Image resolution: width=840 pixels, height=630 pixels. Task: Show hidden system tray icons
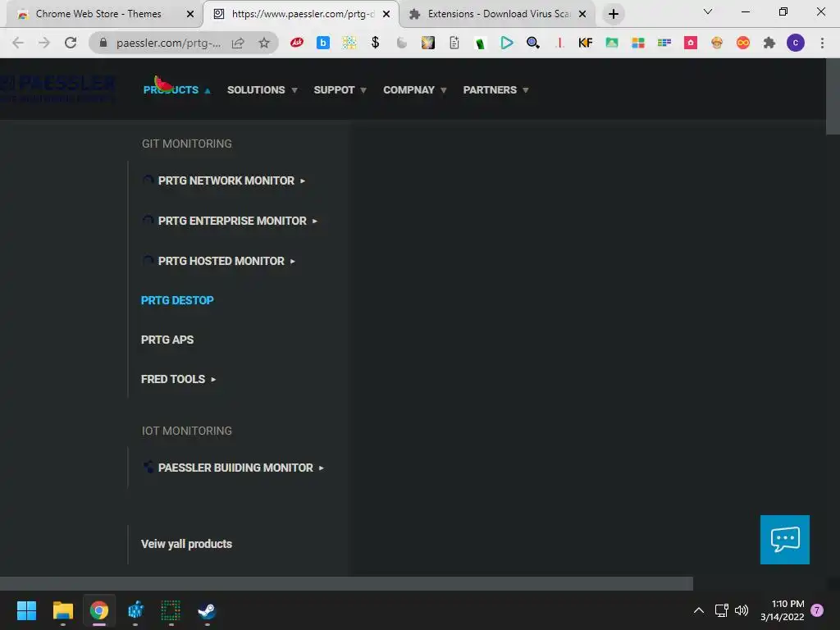point(699,610)
